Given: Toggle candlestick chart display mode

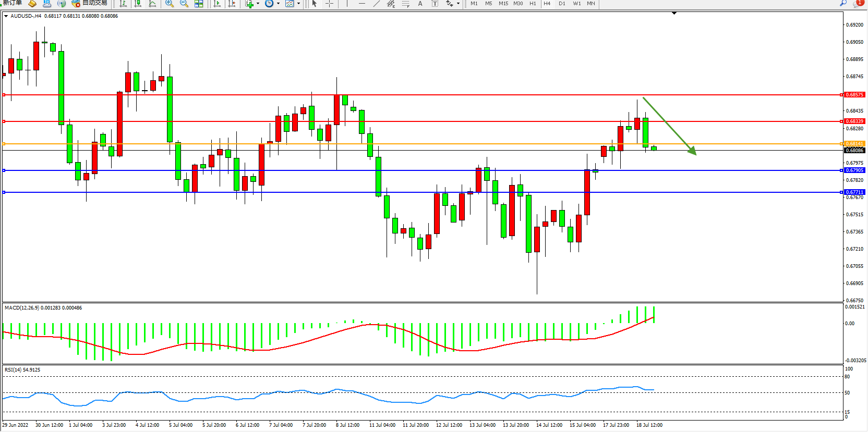Looking at the screenshot, I should [138, 4].
